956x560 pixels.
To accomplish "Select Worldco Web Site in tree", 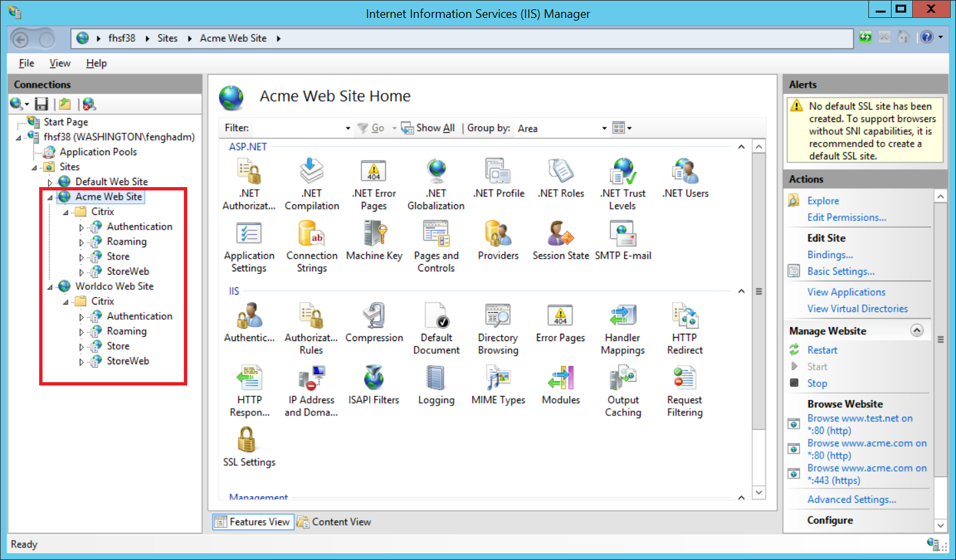I will pyautogui.click(x=114, y=286).
